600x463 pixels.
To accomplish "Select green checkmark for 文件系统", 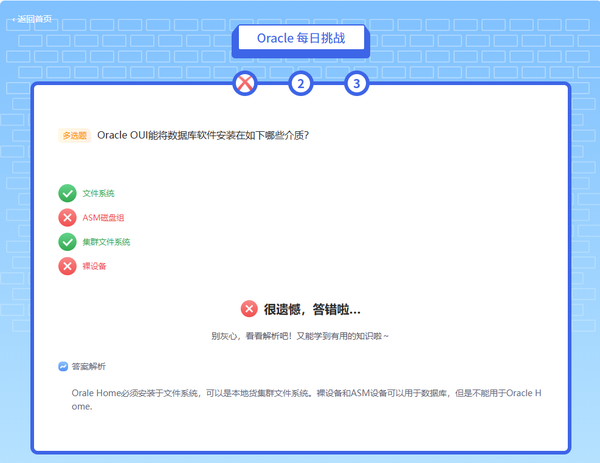I will 67,193.
